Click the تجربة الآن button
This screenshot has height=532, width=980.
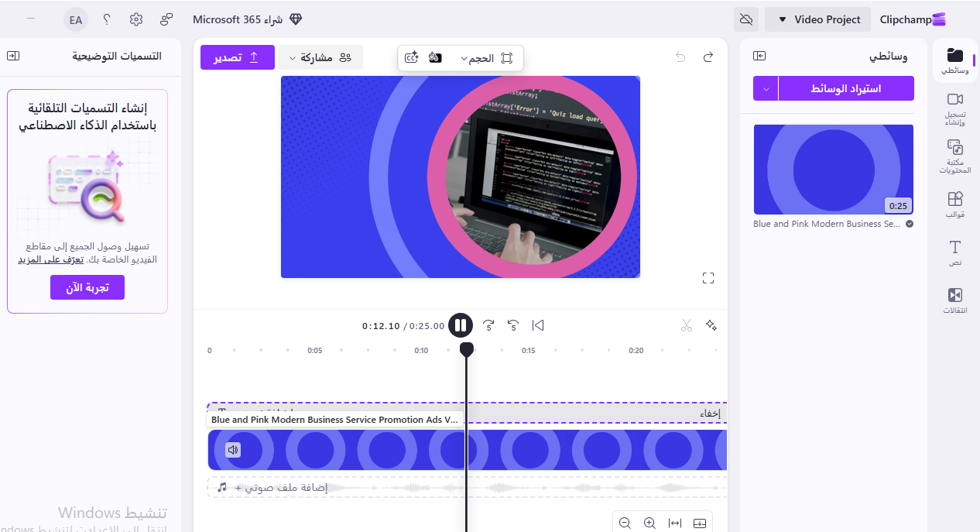pyautogui.click(x=87, y=287)
